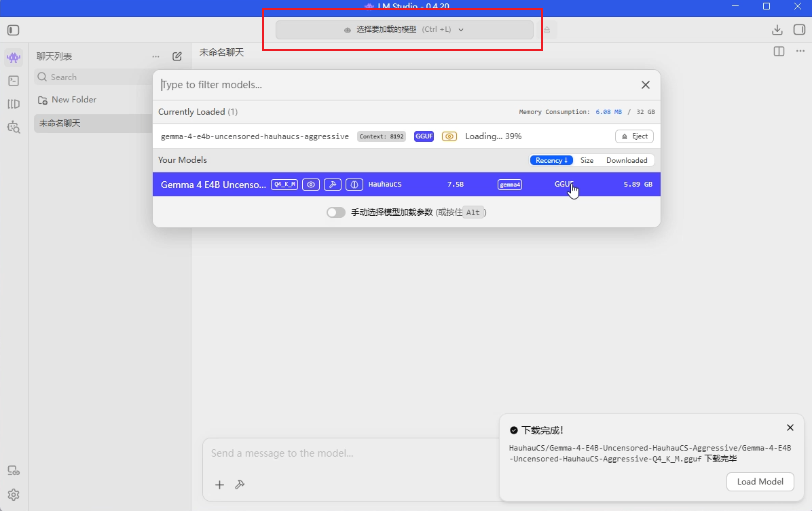Click the chat Search field
Image resolution: width=812 pixels, height=511 pixels.
tap(94, 77)
